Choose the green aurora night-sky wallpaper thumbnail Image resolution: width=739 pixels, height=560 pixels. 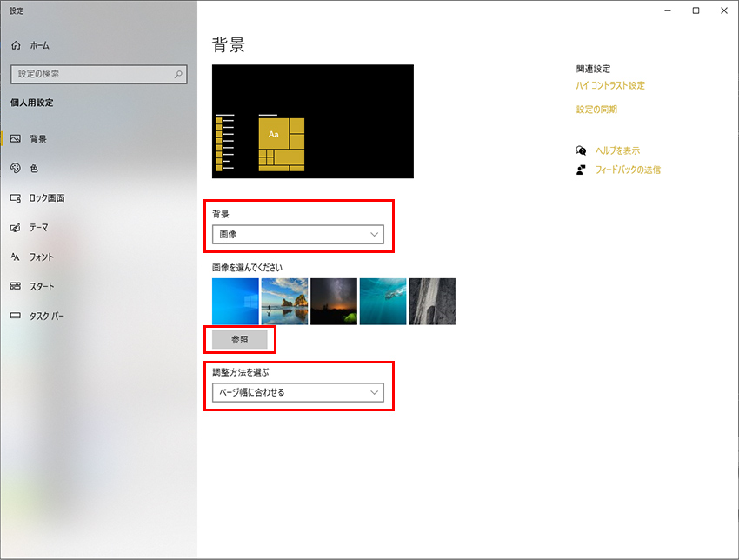tap(334, 301)
